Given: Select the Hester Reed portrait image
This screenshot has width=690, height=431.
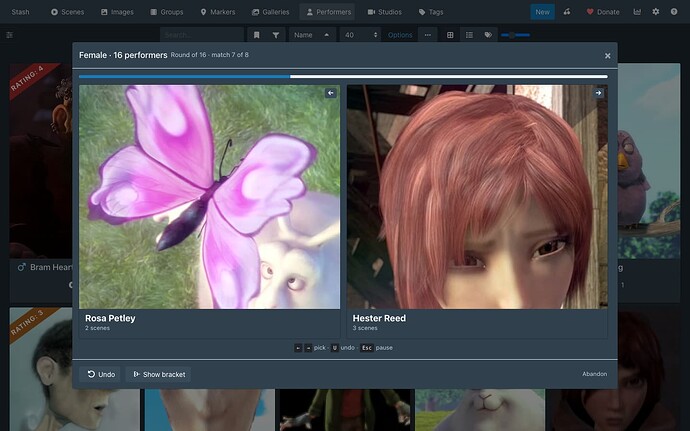Looking at the screenshot, I should click(477, 197).
